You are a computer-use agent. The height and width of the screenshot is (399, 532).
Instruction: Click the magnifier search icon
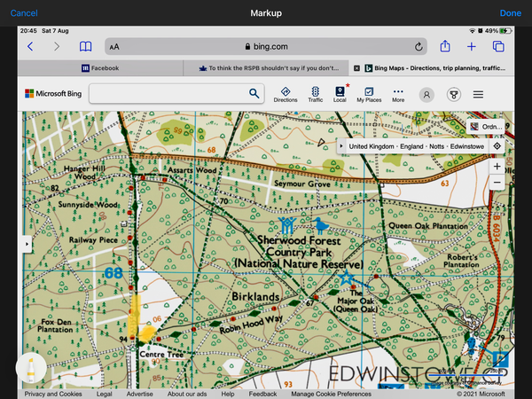pyautogui.click(x=254, y=93)
